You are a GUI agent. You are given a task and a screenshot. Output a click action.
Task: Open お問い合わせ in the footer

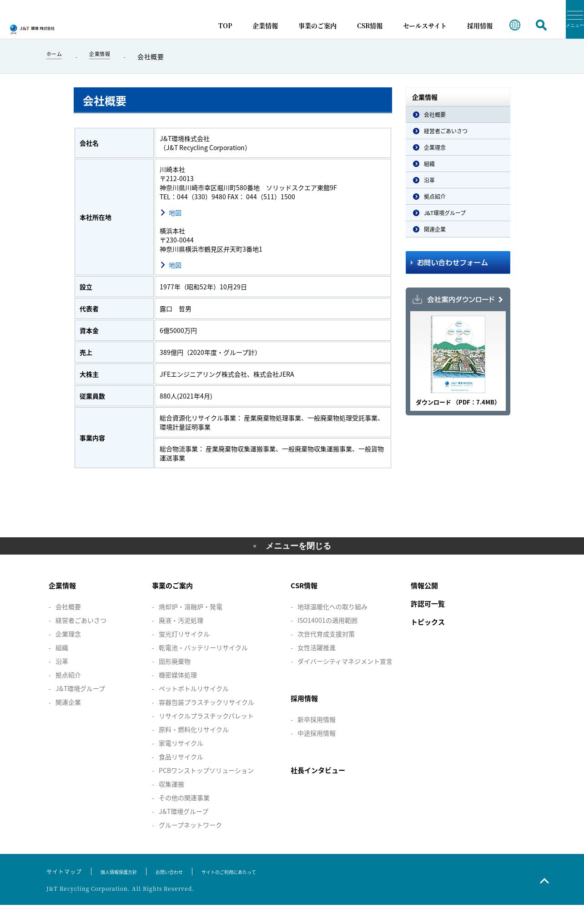coord(169,872)
